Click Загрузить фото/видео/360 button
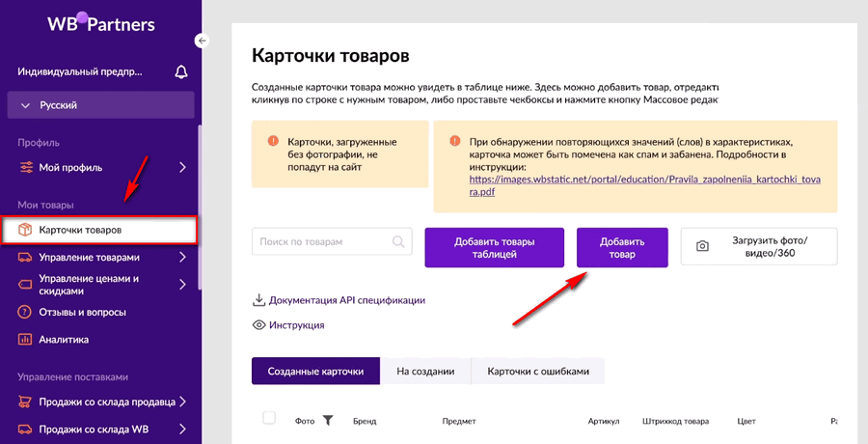Screen dimensions: 868x444 pyautogui.click(x=759, y=247)
